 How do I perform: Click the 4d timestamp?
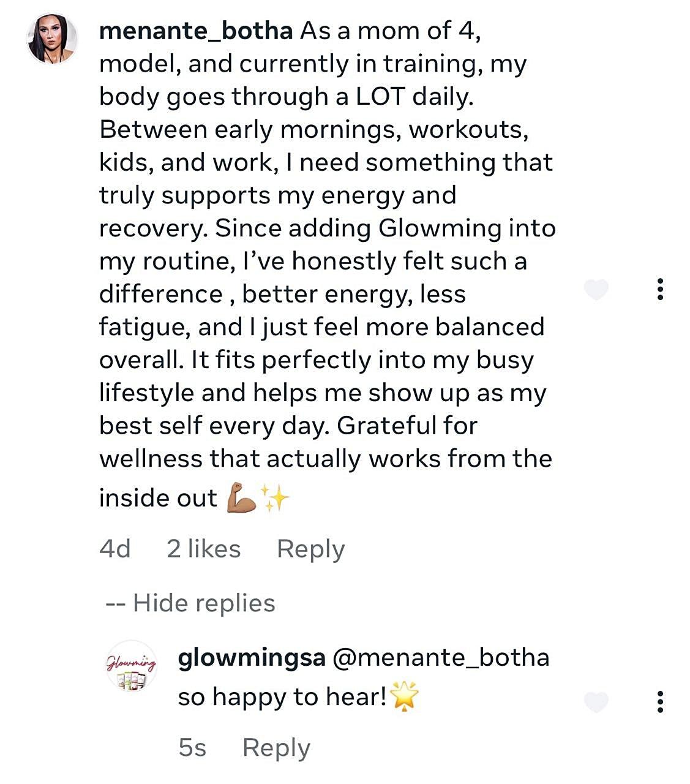coord(115,549)
